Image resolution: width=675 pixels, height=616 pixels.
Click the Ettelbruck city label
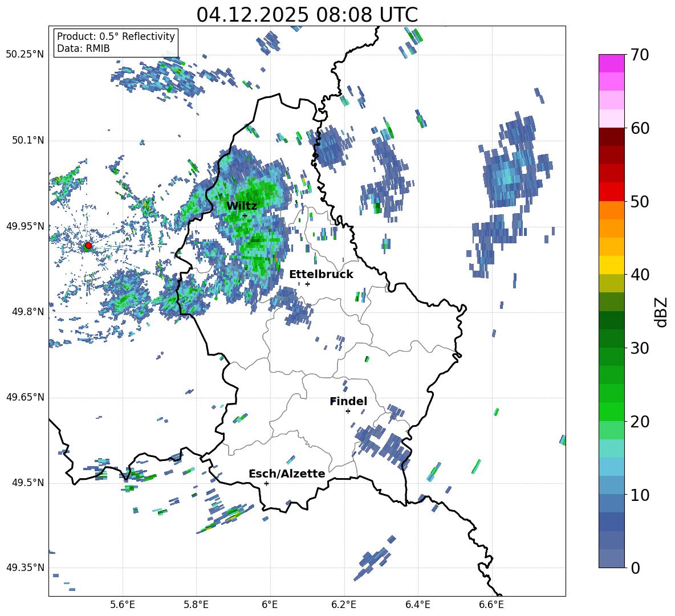[x=321, y=275]
